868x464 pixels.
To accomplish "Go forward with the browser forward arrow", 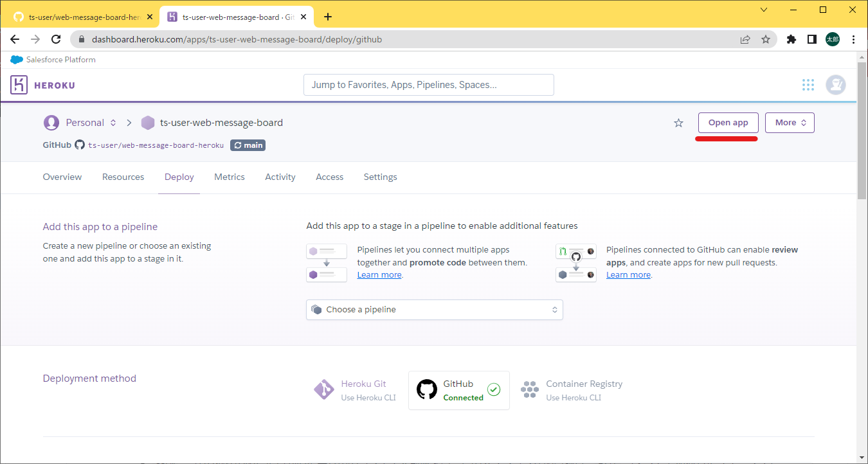I will (x=35, y=39).
